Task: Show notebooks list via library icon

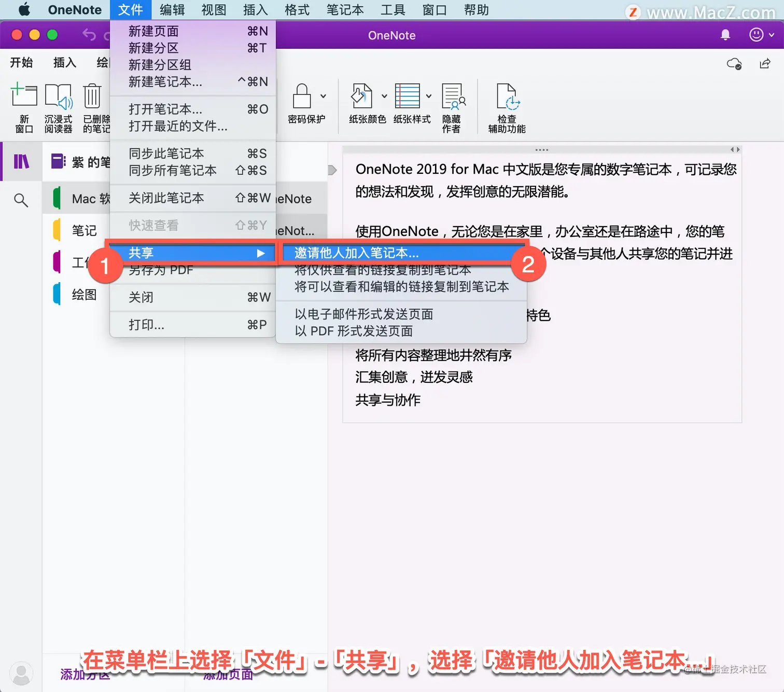Action: 21,161
